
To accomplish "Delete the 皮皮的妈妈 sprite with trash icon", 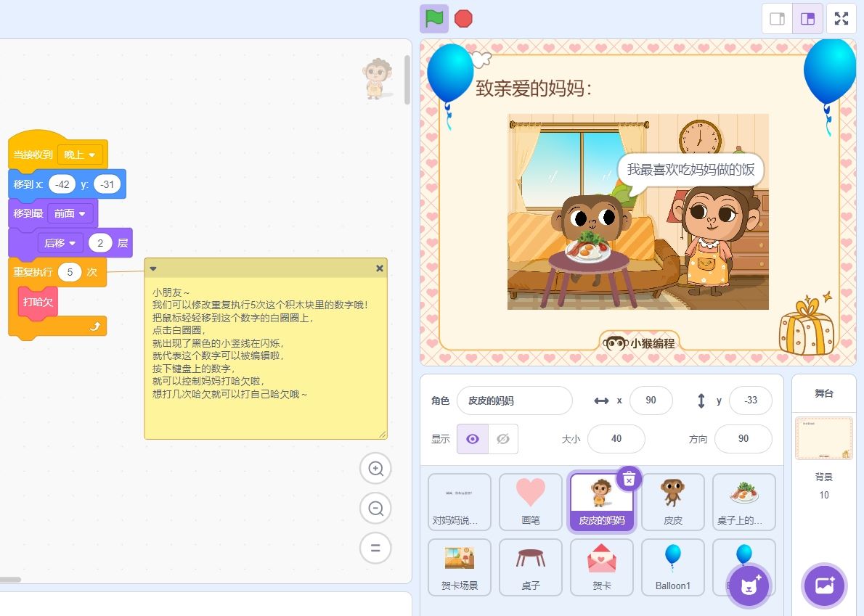I will pyautogui.click(x=629, y=478).
